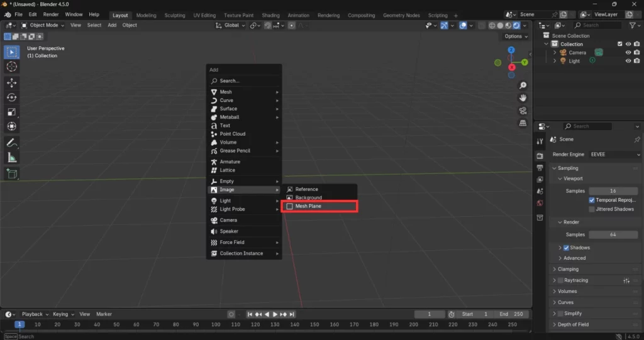
Task: Select the Rotate tool
Action: pyautogui.click(x=11, y=97)
